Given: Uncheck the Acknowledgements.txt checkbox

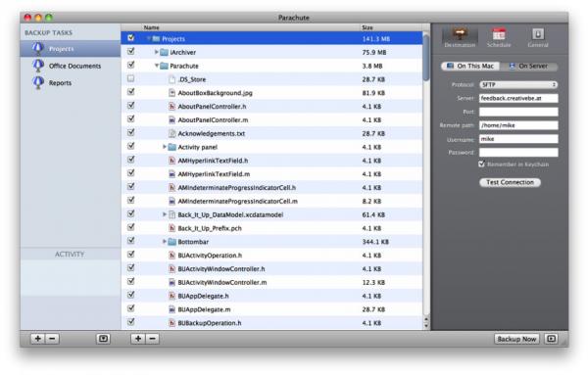Looking at the screenshot, I should pos(131,132).
